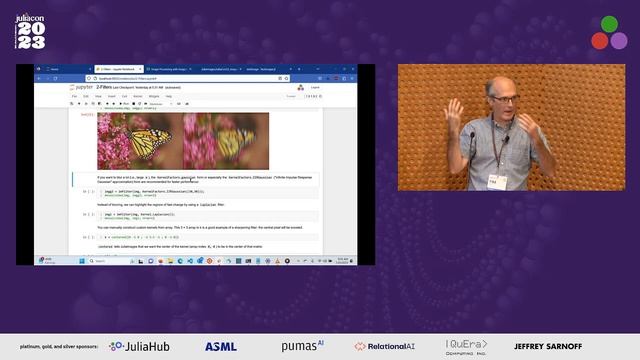Viewport: 640px width, 360px height.
Task: Click the Windows taskbar Search box
Action: coord(108,261)
